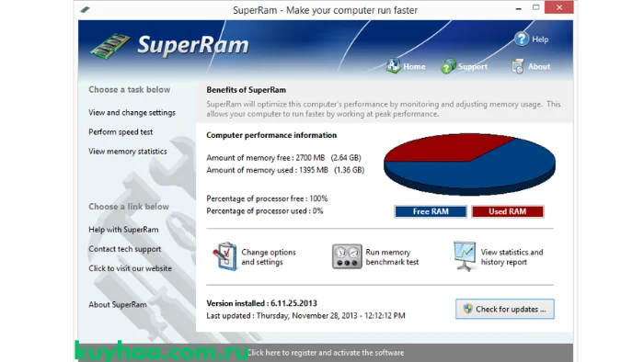Viewport: 644px width, 362px height.
Task: Click to visit our website link
Action: (x=130, y=268)
